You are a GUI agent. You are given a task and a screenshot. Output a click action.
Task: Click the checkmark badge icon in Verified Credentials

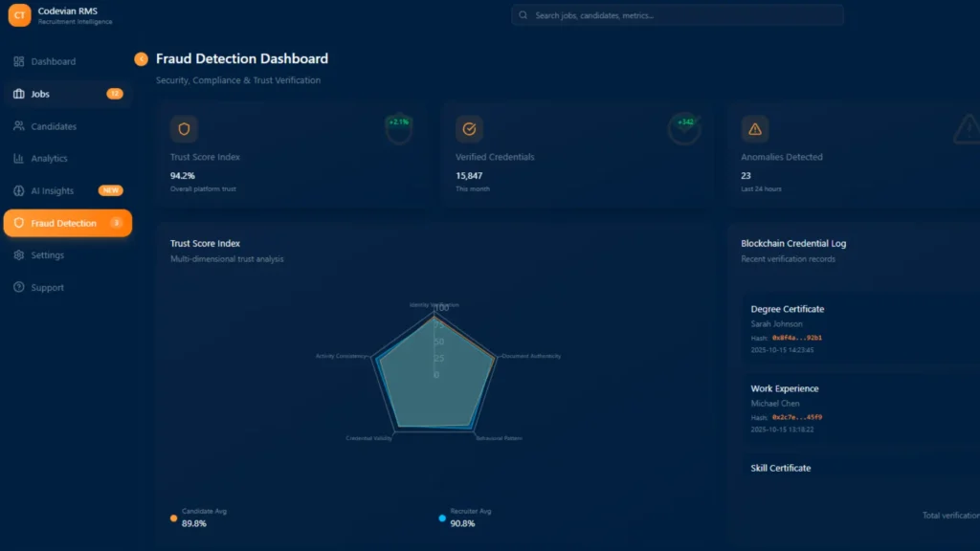pyautogui.click(x=469, y=129)
